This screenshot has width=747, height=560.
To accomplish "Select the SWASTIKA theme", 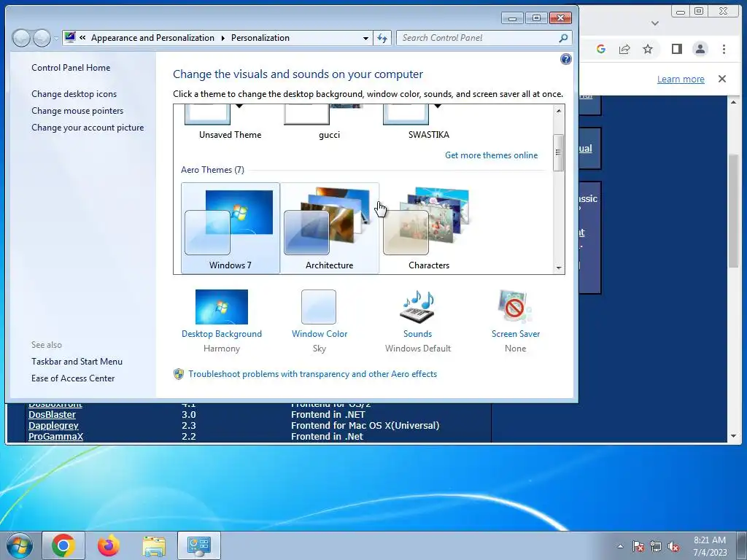I will click(x=428, y=123).
